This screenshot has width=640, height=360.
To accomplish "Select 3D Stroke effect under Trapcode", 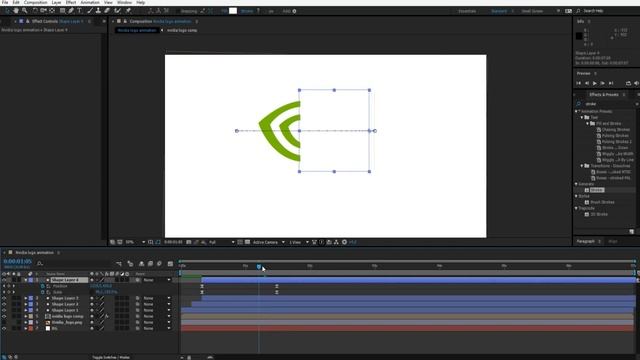I will [x=599, y=214].
